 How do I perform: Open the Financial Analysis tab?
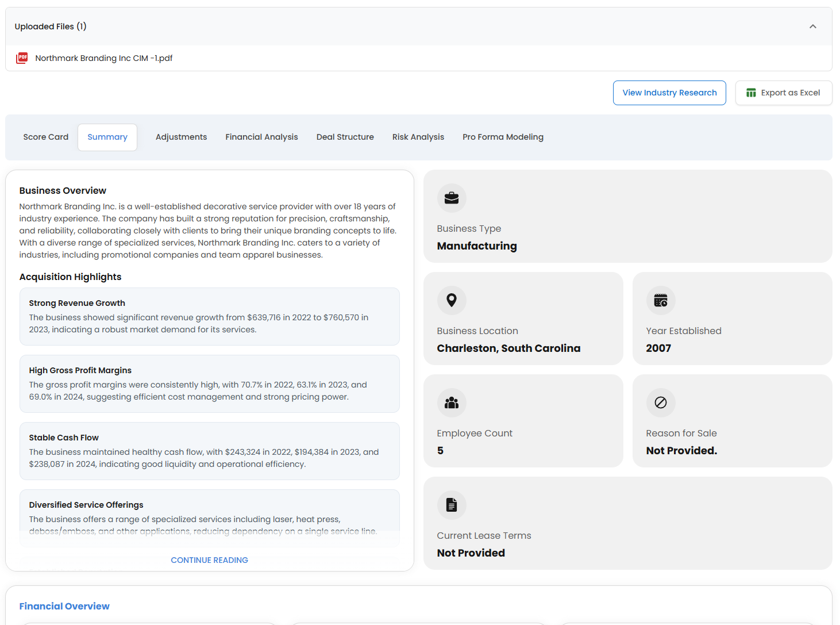(262, 137)
